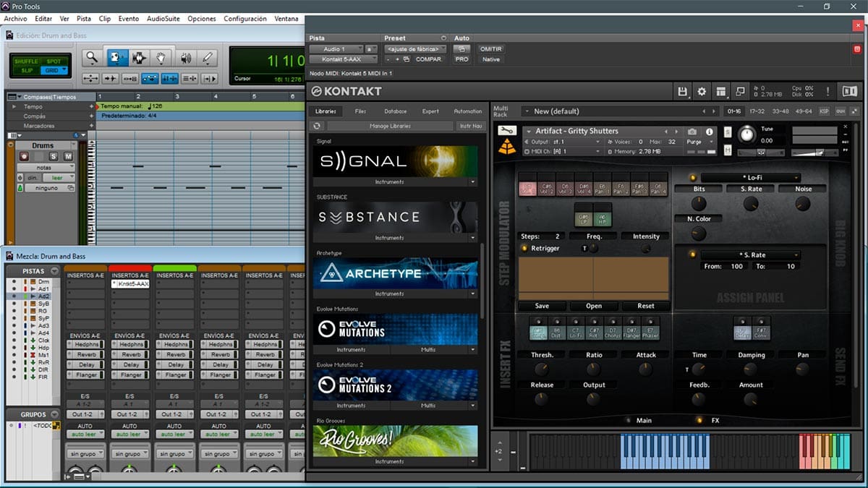The image size is (868, 488).
Task: Click Kontakt minimize view icon
Action: click(x=740, y=92)
